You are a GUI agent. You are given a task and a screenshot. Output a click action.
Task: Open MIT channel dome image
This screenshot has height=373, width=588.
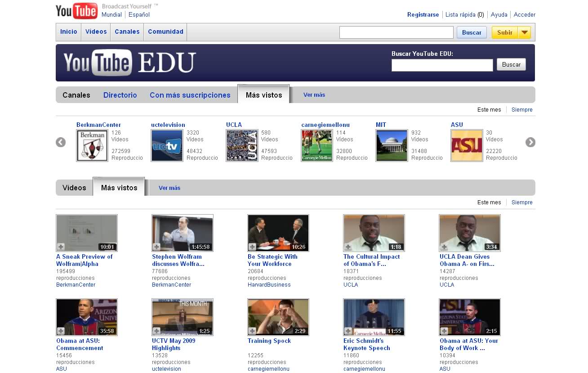tap(392, 145)
